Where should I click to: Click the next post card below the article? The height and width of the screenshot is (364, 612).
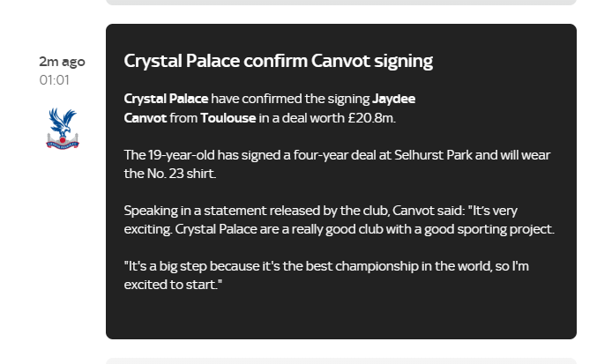(341, 360)
